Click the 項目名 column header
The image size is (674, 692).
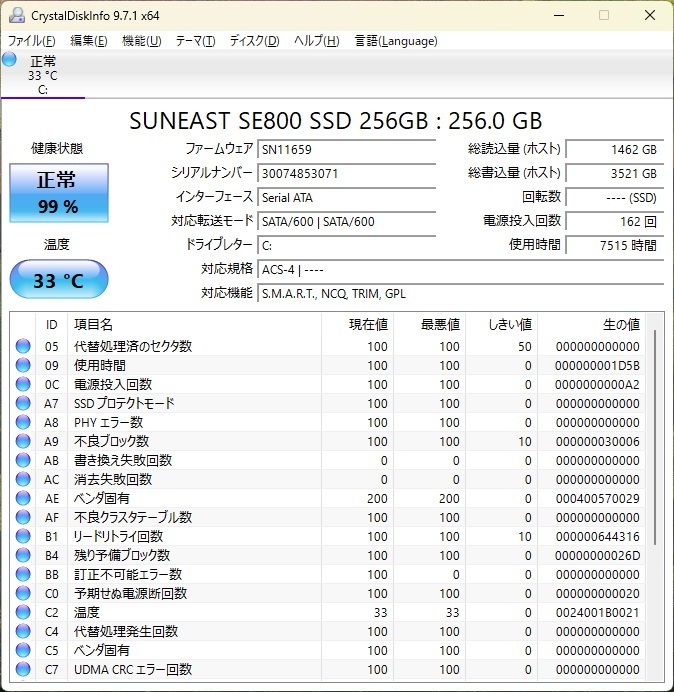click(94, 325)
